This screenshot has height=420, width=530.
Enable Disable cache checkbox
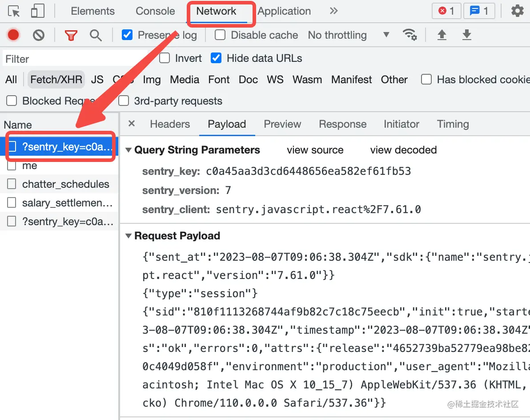pos(220,35)
